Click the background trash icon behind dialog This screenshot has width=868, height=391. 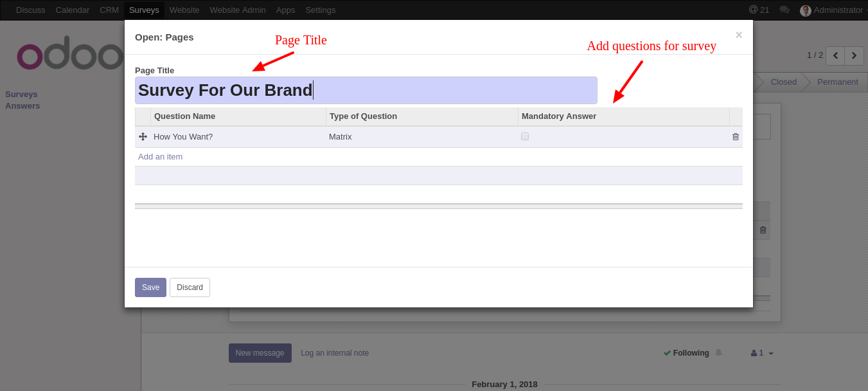[x=763, y=230]
